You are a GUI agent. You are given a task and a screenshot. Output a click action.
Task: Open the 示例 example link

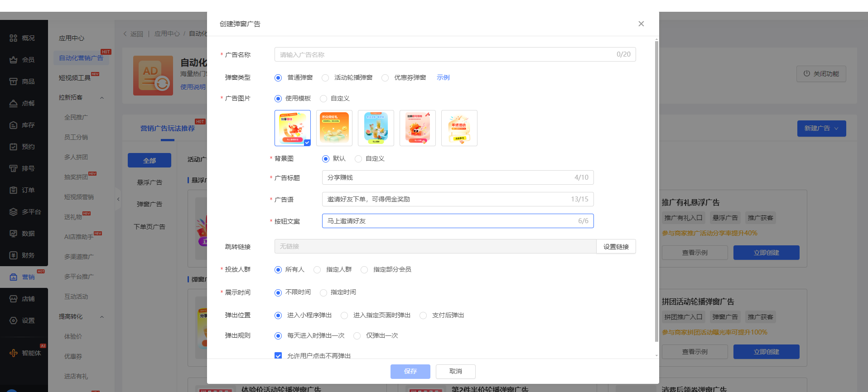443,77
